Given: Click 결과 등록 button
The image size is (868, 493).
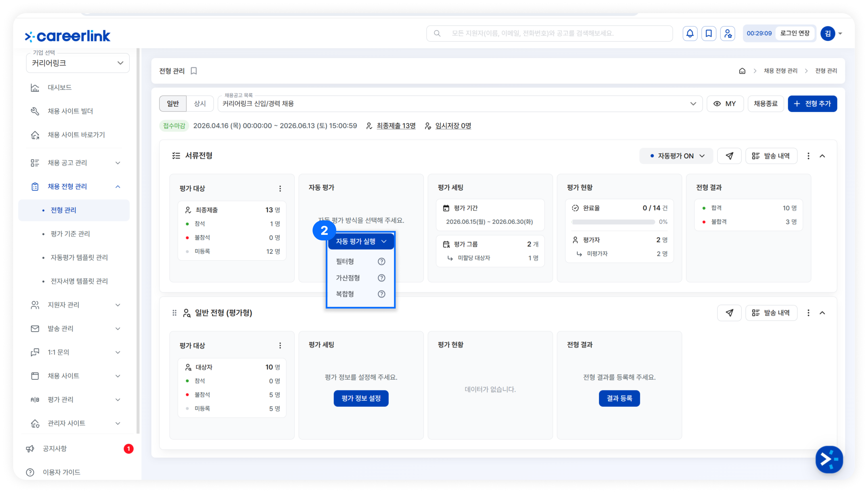Looking at the screenshot, I should coord(619,399).
